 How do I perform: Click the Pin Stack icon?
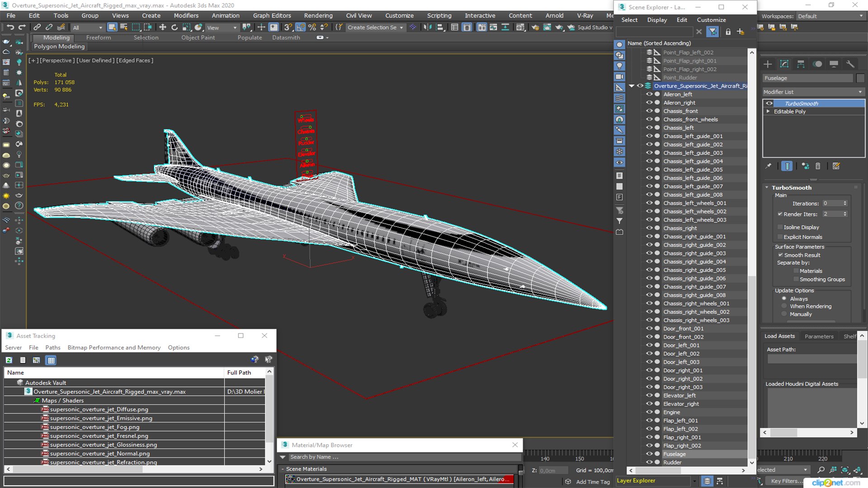click(x=769, y=166)
